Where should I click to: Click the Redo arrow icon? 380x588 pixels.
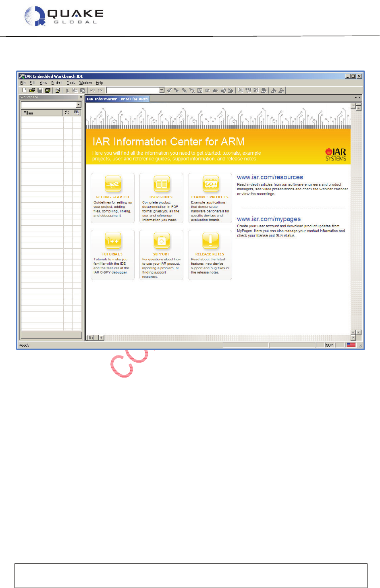click(x=100, y=90)
